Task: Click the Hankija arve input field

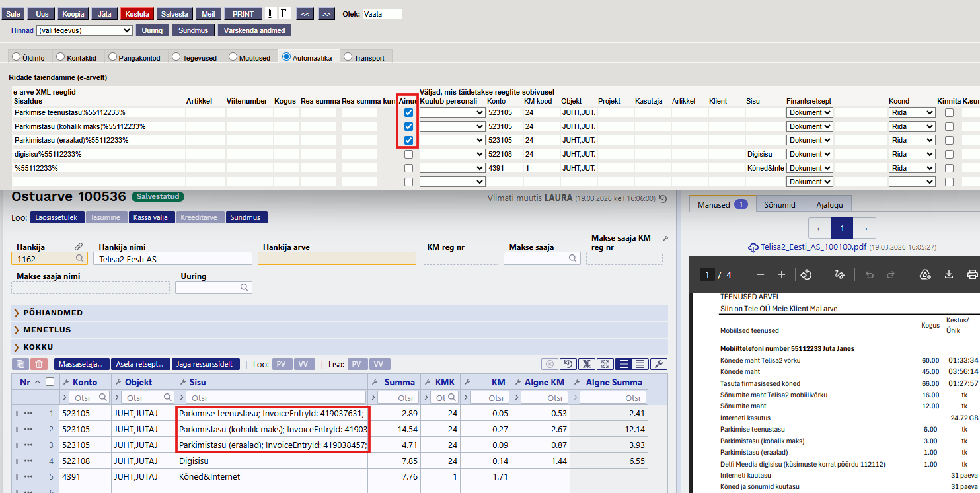Action: 336,259
